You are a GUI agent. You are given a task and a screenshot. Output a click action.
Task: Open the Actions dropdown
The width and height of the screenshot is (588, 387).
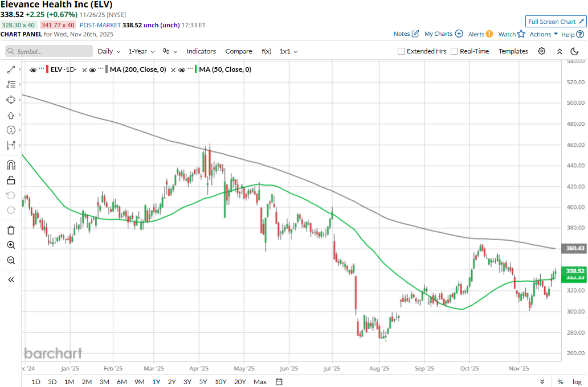[x=544, y=34]
